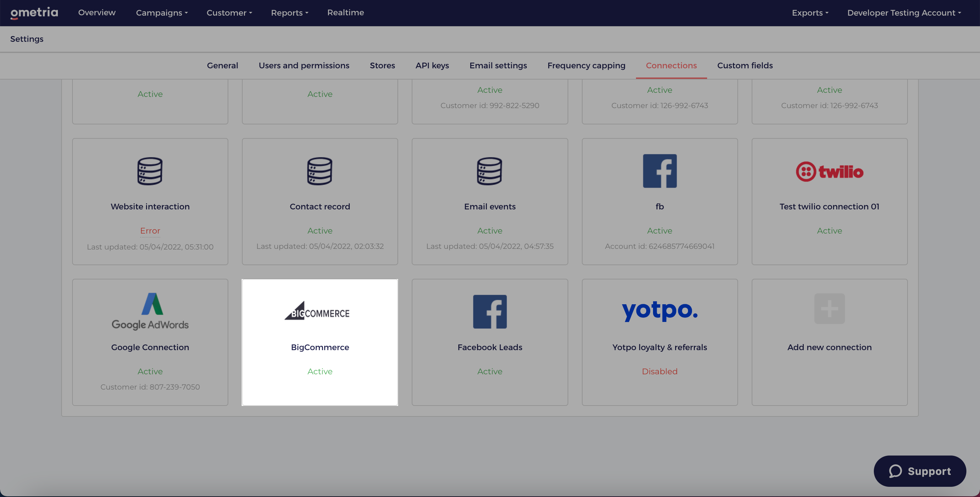Screen dimensions: 980x497
Task: Click Customer id: 992-822-5290 text
Action: tap(490, 106)
